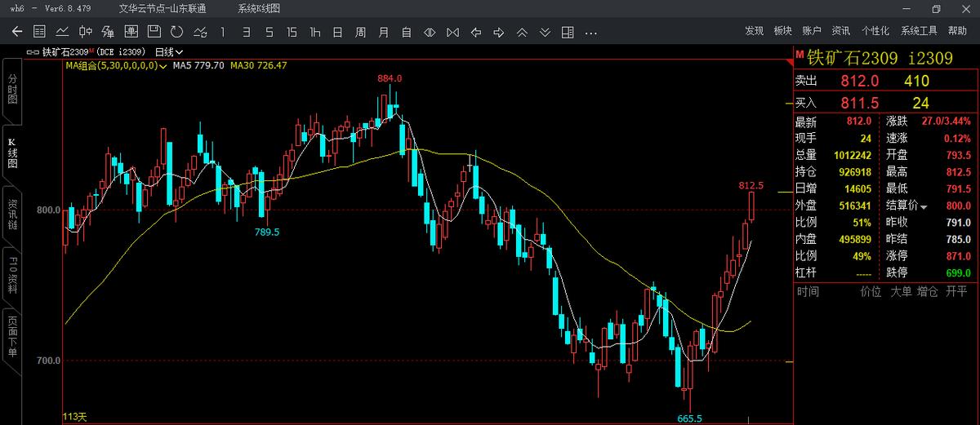Switch chart to monthly (月) period
Image resolution: width=980 pixels, height=425 pixels.
[x=383, y=32]
